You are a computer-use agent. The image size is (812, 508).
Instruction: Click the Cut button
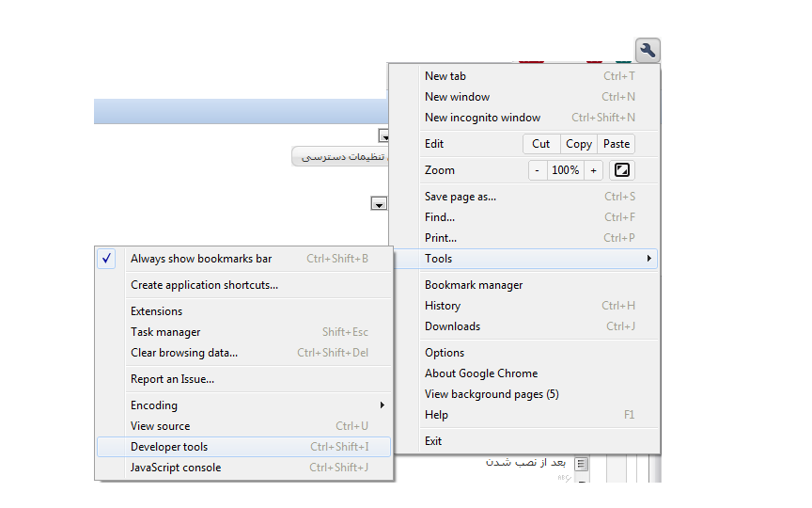point(541,144)
